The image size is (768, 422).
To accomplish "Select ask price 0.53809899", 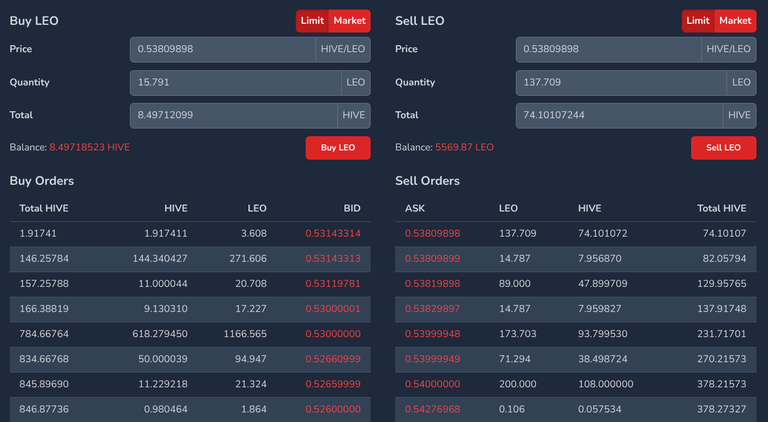I will coord(432,258).
